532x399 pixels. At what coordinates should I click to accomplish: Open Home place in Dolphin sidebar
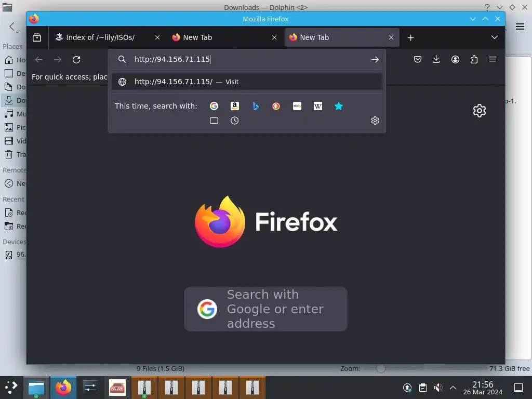click(15, 60)
